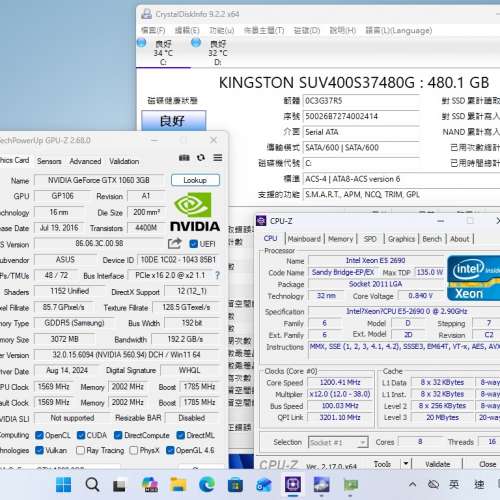Open the CPU-Z Graphics tab
500x500 pixels.
point(401,239)
